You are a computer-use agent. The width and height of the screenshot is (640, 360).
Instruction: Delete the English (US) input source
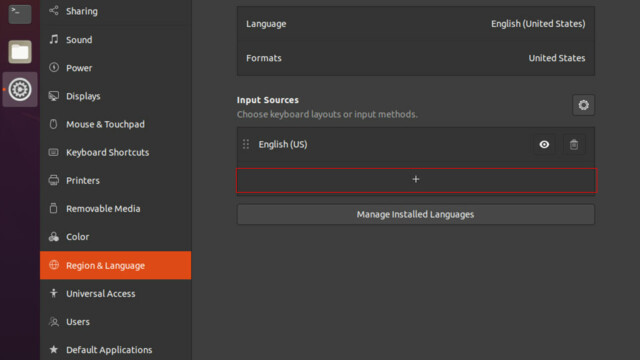[574, 144]
